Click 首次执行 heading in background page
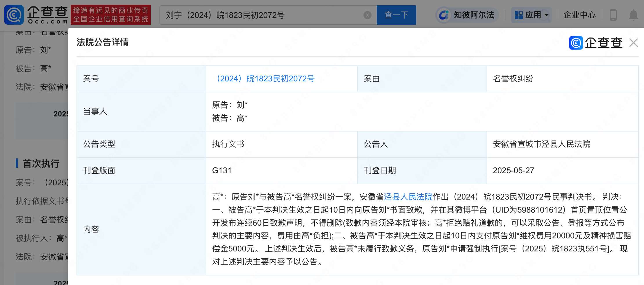 [41, 164]
